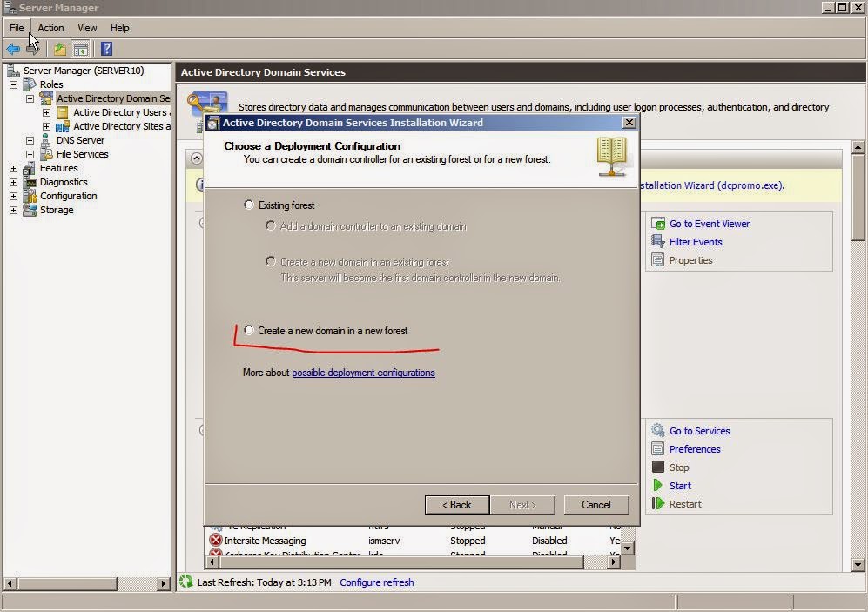The height and width of the screenshot is (612, 868).
Task: Click the Go to Services gear icon
Action: click(x=658, y=431)
